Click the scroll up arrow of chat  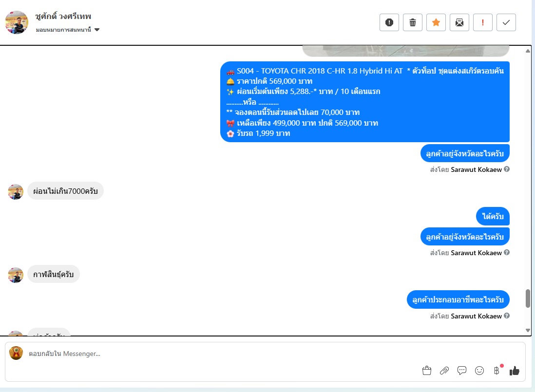pos(528,51)
